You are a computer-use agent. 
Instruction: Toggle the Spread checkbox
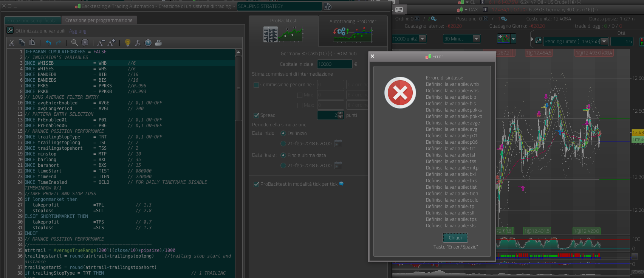click(256, 115)
